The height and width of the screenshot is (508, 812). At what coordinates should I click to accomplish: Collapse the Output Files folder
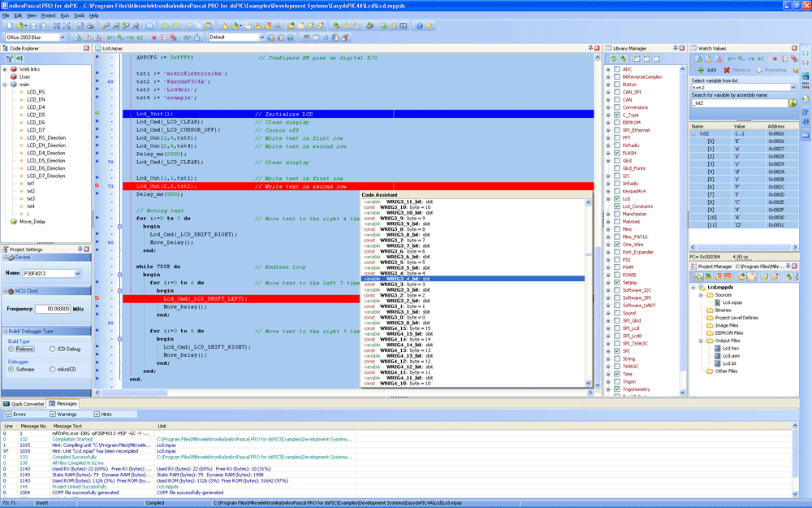[x=702, y=341]
